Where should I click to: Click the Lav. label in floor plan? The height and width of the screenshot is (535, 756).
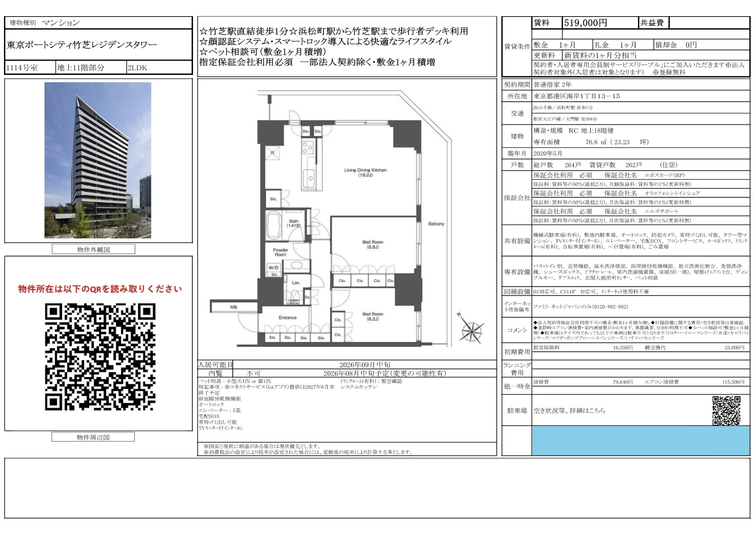(x=296, y=283)
